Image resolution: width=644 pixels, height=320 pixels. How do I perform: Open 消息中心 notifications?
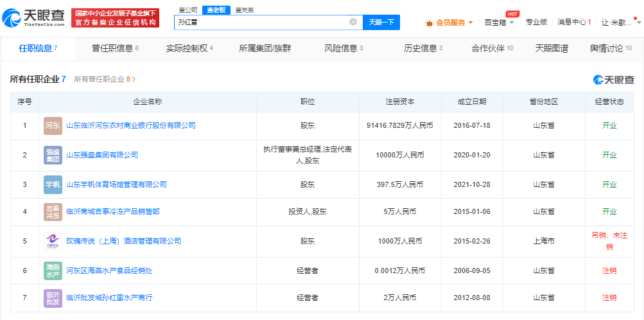[x=574, y=22]
